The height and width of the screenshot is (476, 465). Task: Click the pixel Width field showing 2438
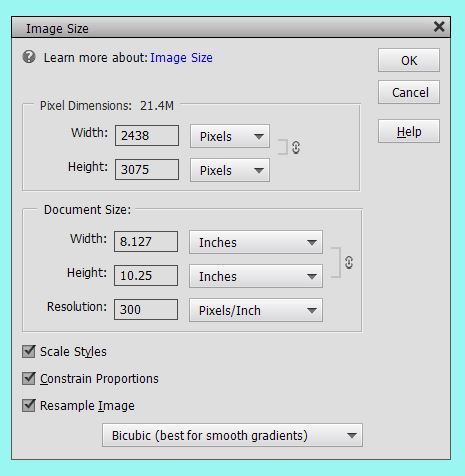tap(147, 136)
